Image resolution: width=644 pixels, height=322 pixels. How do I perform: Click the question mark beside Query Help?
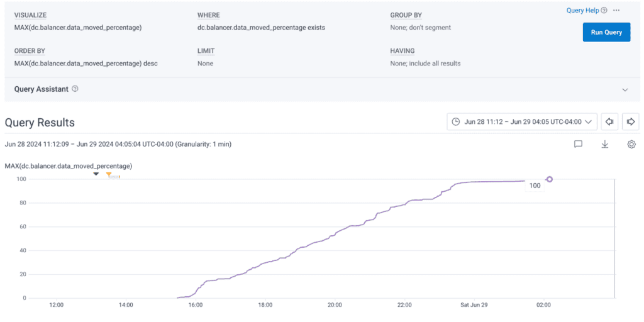[x=604, y=11]
